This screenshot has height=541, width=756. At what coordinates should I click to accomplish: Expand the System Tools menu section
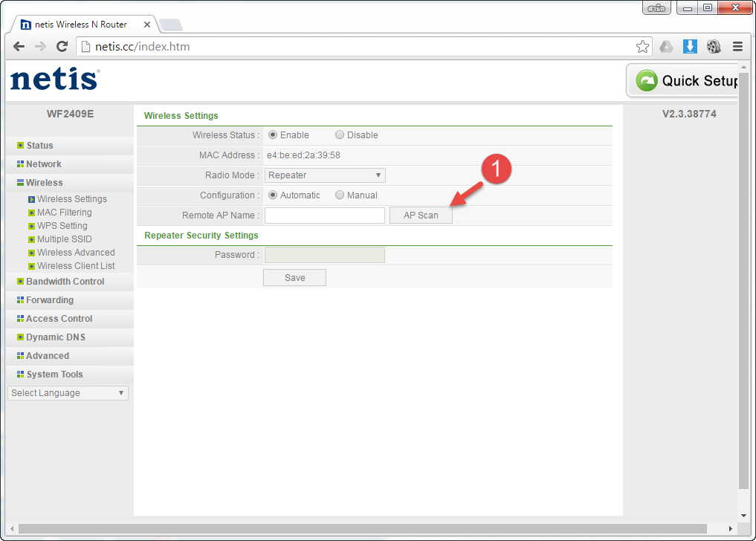(54, 375)
